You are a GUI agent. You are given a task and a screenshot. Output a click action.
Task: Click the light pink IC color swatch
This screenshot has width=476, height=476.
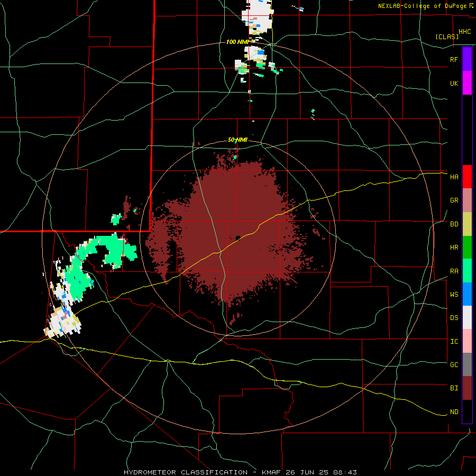[x=467, y=341]
